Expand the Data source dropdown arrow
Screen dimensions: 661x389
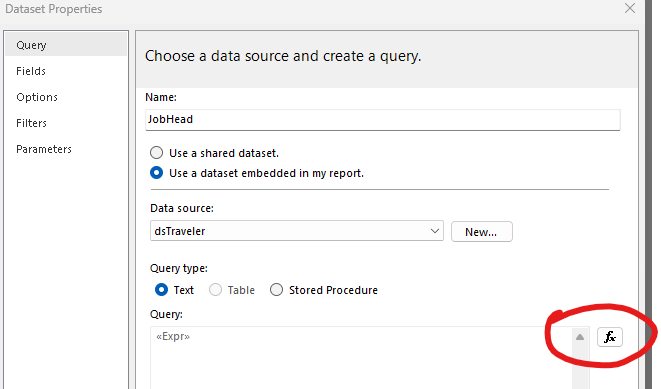tap(435, 231)
